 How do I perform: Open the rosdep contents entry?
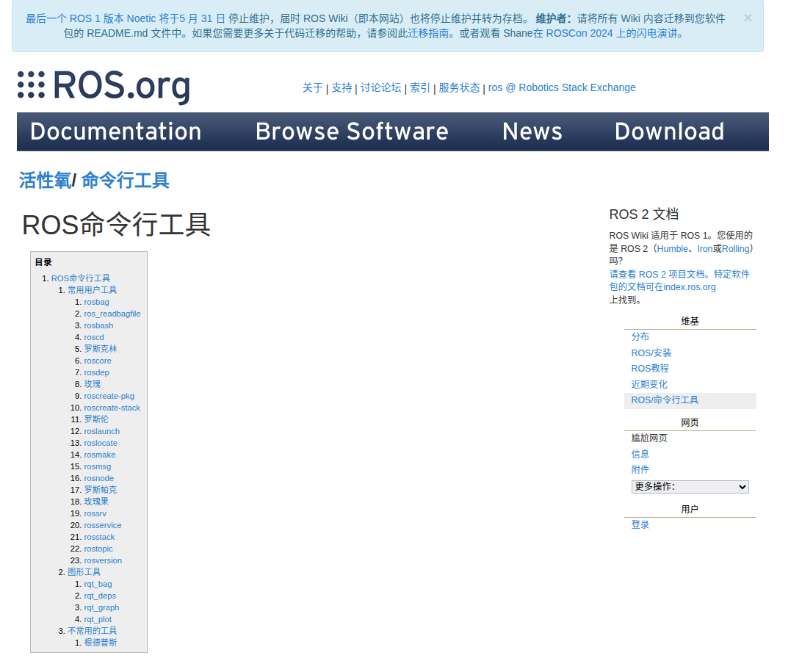pyautogui.click(x=96, y=372)
